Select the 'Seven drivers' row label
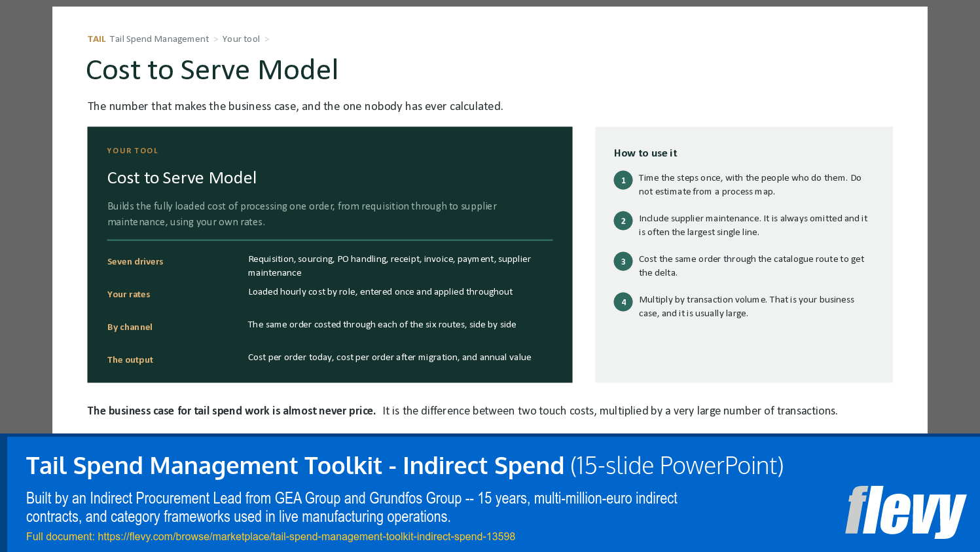The width and height of the screenshot is (980, 552). pyautogui.click(x=136, y=261)
